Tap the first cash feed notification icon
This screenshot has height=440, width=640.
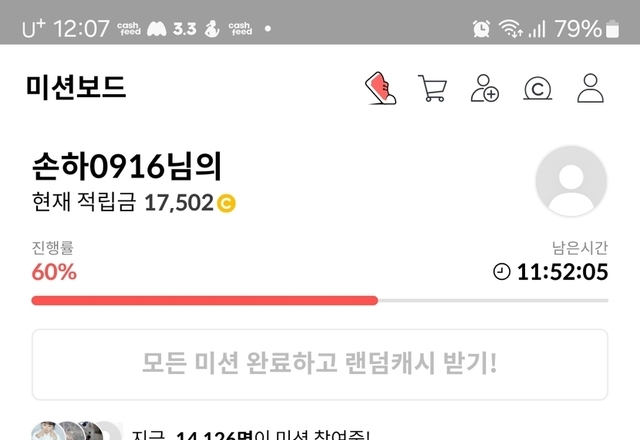click(x=129, y=29)
